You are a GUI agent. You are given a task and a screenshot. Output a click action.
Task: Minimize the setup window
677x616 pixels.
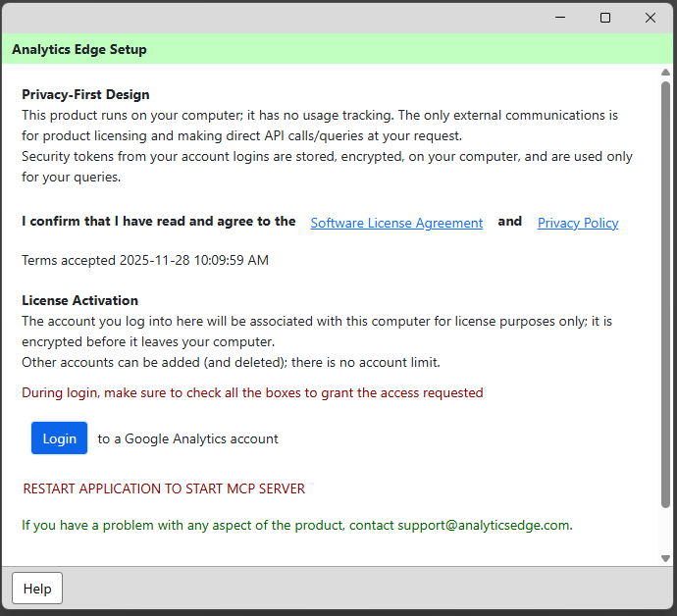(560, 18)
